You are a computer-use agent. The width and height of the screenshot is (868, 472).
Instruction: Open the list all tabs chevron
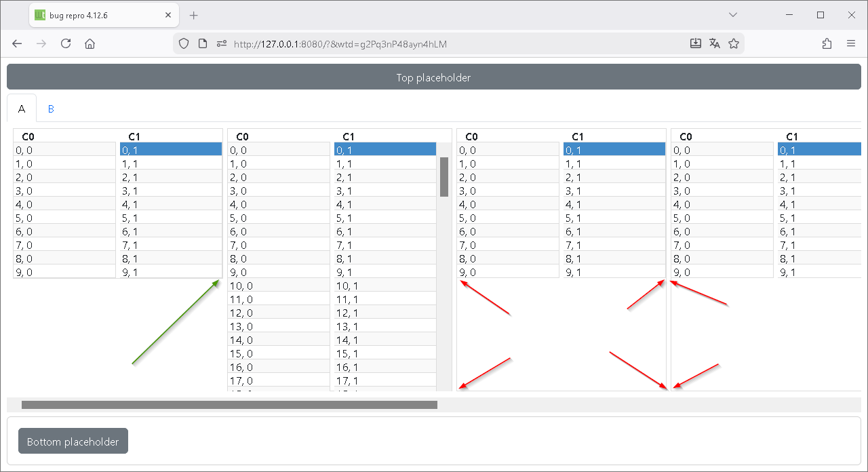(733, 15)
